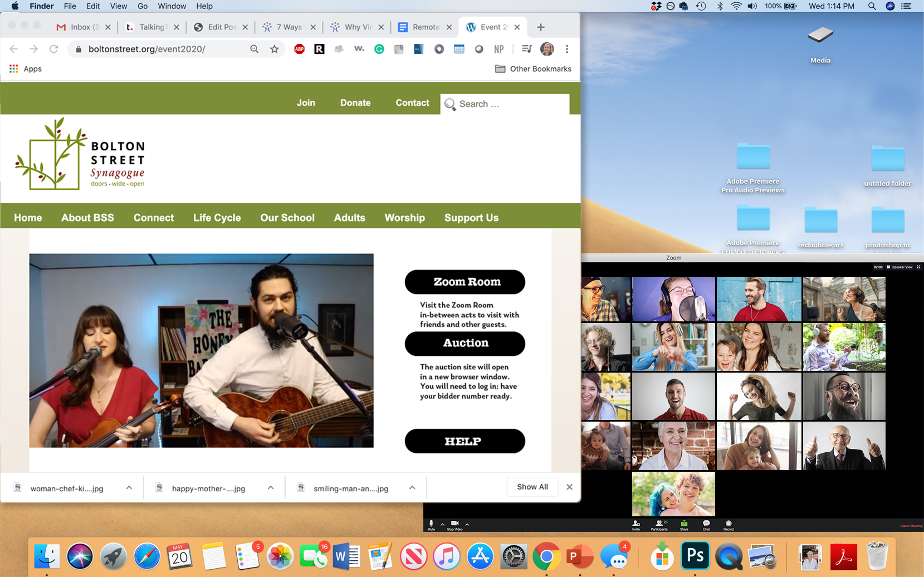This screenshot has width=924, height=577.
Task: Open options chevron for woman-chef download
Action: 129,488
